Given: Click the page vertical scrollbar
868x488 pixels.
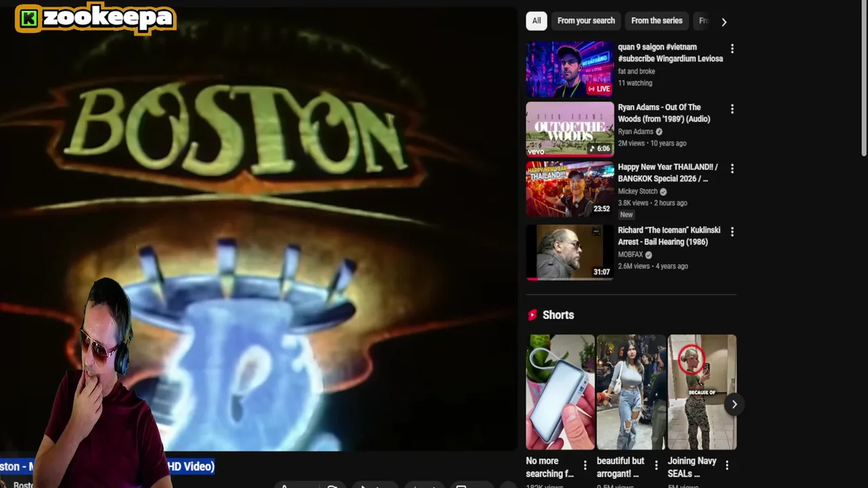Looking at the screenshot, I should click(x=863, y=78).
